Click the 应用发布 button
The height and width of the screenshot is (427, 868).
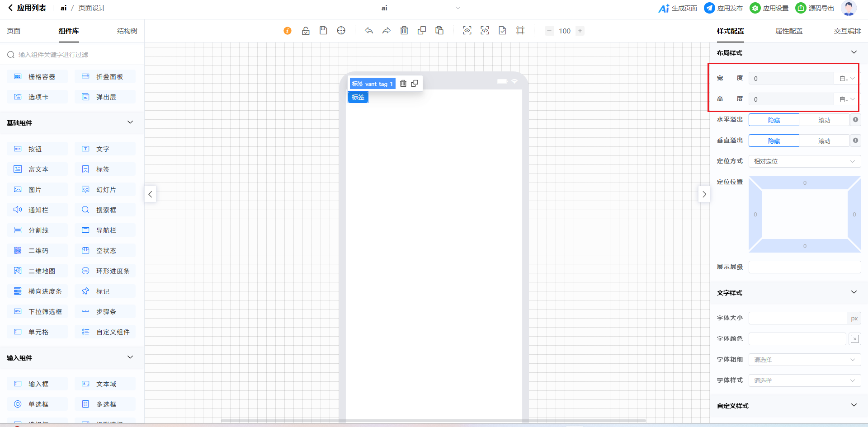click(723, 8)
